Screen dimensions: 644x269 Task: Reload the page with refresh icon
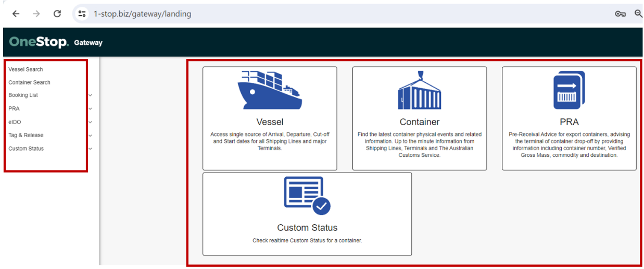pyautogui.click(x=57, y=14)
